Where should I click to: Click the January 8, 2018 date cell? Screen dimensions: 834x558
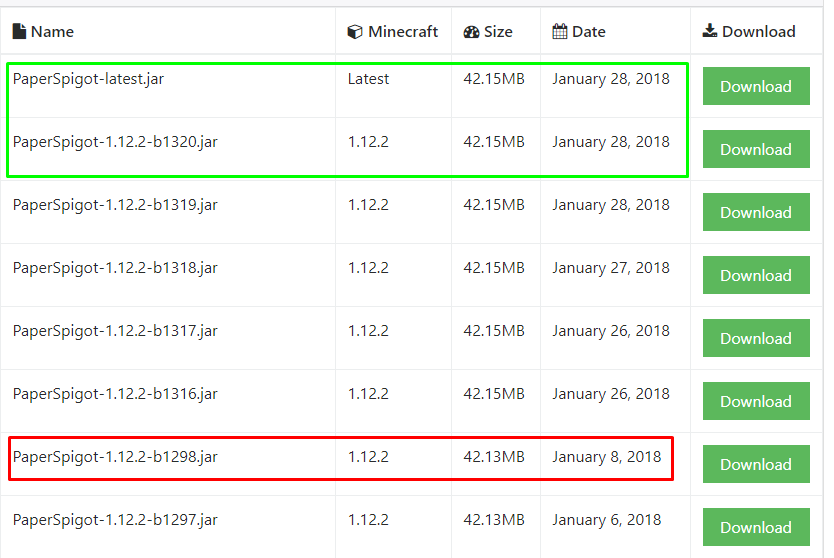point(606,457)
